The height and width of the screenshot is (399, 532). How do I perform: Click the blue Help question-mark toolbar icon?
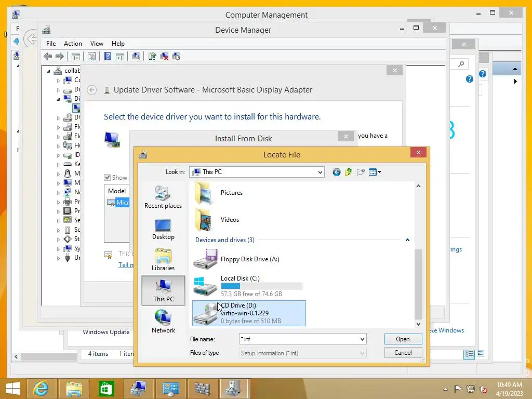(108, 56)
